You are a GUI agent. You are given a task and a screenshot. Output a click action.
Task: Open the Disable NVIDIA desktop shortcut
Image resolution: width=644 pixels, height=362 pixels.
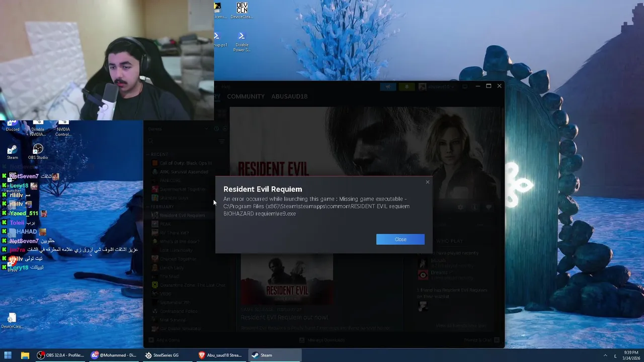pyautogui.click(x=38, y=129)
